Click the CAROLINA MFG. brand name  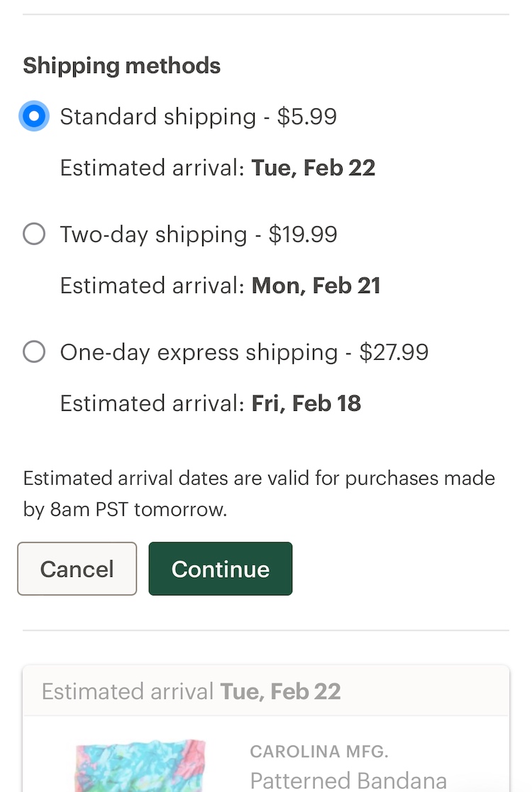[x=319, y=752]
